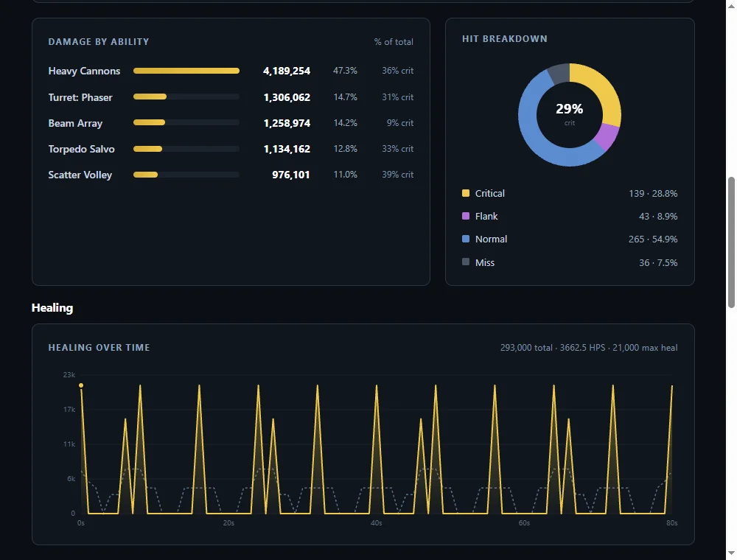This screenshot has height=560, width=737.
Task: Click the Healing section heading
Action: pyautogui.click(x=52, y=308)
